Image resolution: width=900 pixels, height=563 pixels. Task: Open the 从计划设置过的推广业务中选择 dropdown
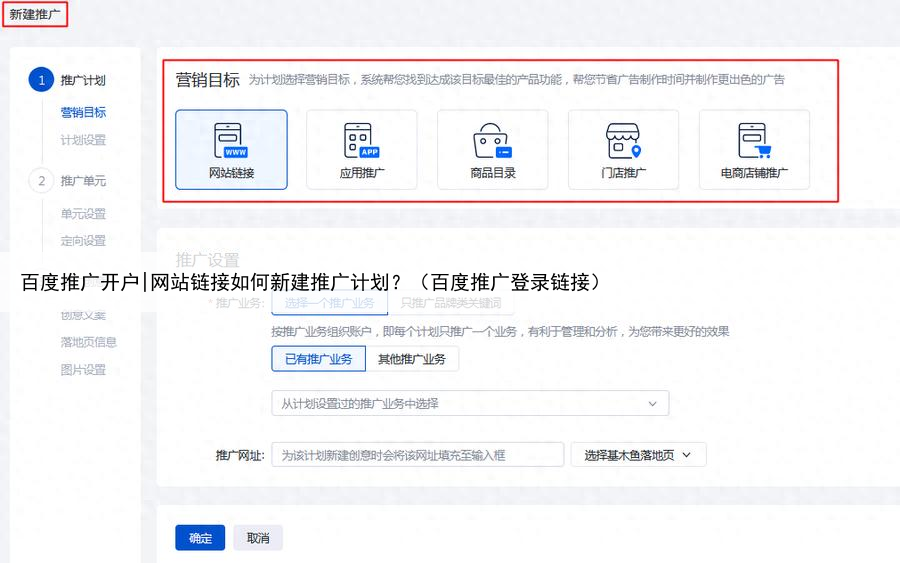[470, 403]
